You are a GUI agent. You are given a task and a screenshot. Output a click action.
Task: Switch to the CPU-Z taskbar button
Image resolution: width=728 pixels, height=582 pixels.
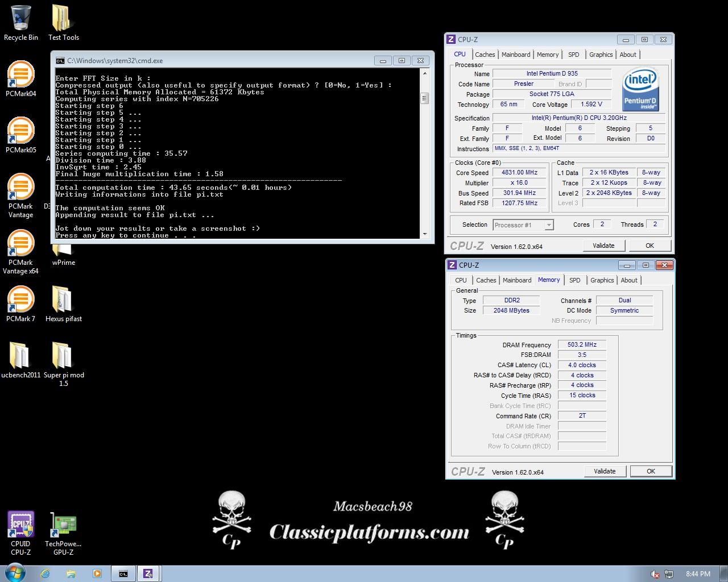(x=148, y=573)
